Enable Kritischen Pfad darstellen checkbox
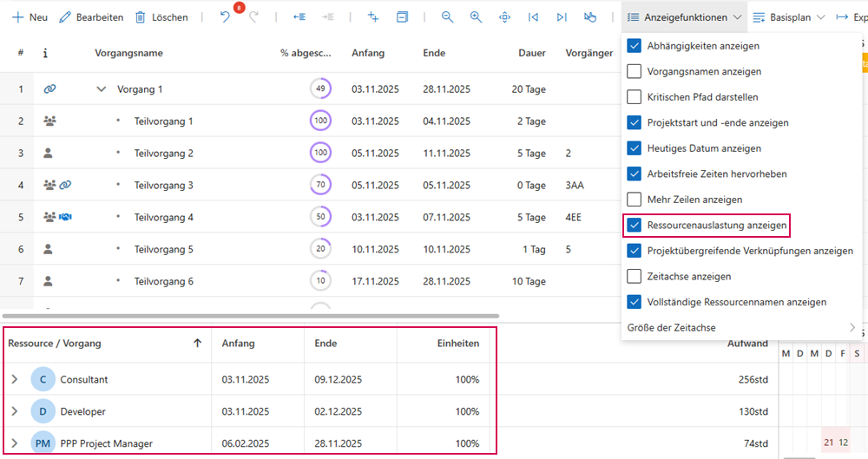The height and width of the screenshot is (459, 868). click(x=635, y=97)
